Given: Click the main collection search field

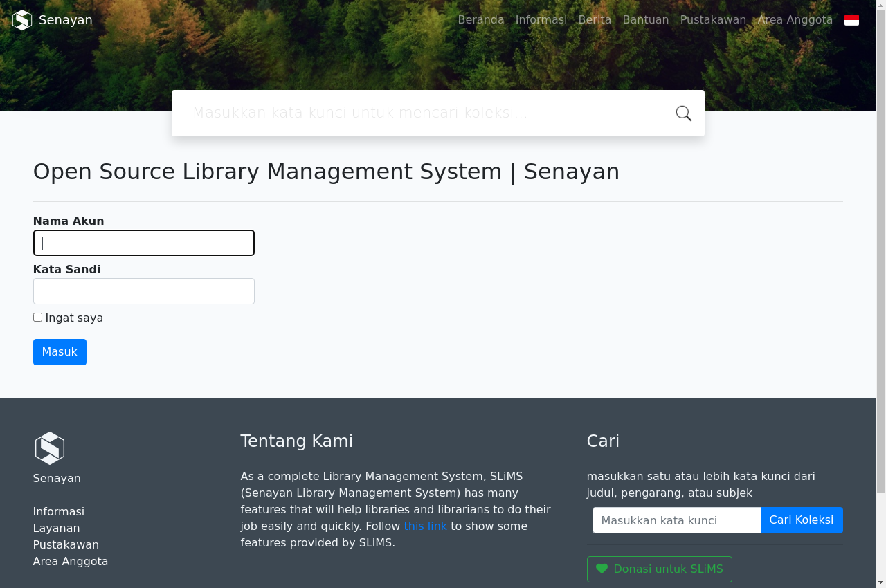Looking at the screenshot, I should [x=422, y=113].
